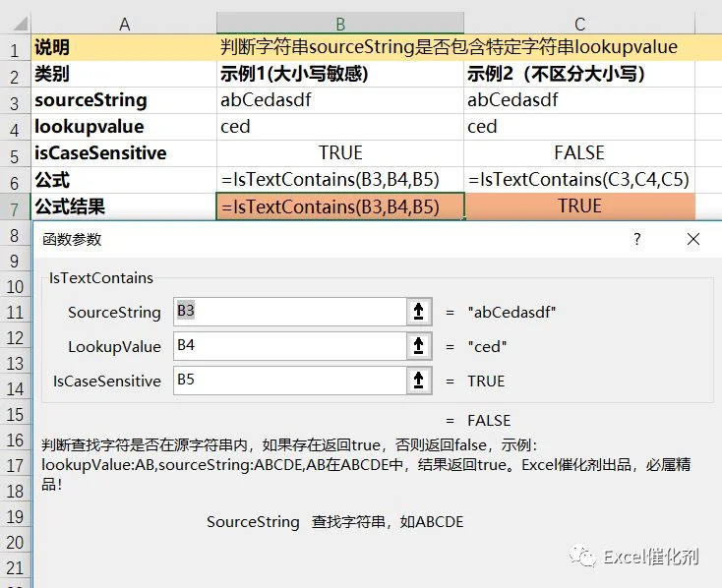
Task: Click cell C2 示例2（不区分大小写）
Action: [579, 74]
